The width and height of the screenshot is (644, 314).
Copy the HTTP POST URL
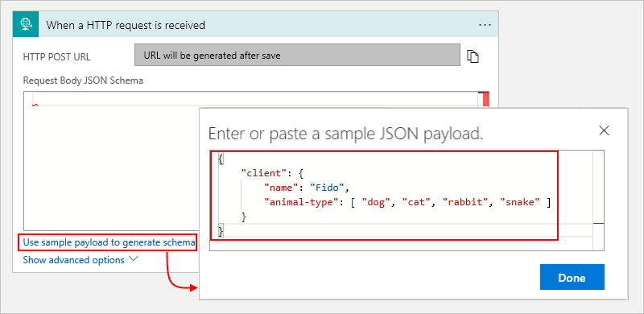click(x=473, y=56)
